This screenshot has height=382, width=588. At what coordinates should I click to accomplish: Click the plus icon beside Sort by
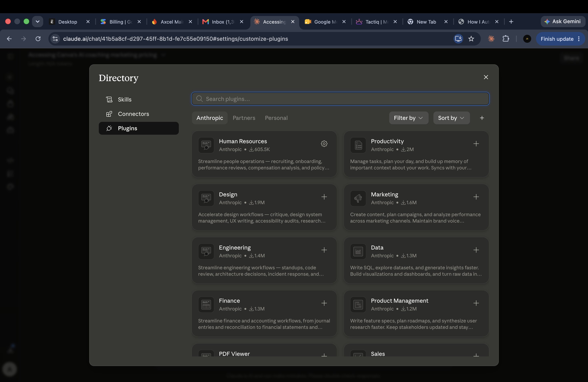(x=482, y=118)
